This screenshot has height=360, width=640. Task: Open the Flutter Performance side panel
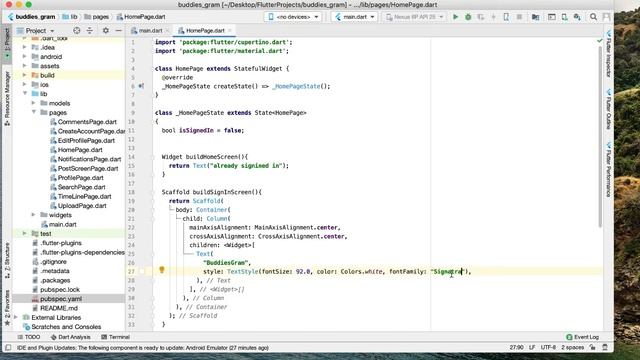tap(609, 170)
